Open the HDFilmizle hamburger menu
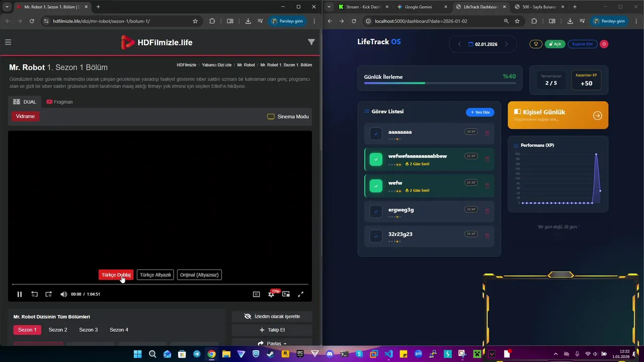The image size is (644, 362). pyautogui.click(x=8, y=42)
